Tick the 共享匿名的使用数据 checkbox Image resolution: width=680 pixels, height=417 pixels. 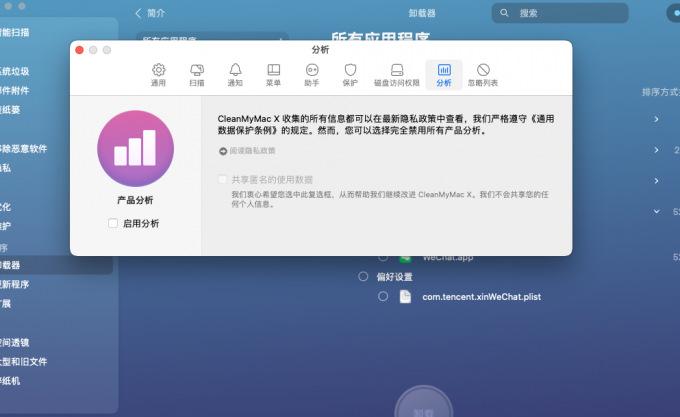point(222,179)
